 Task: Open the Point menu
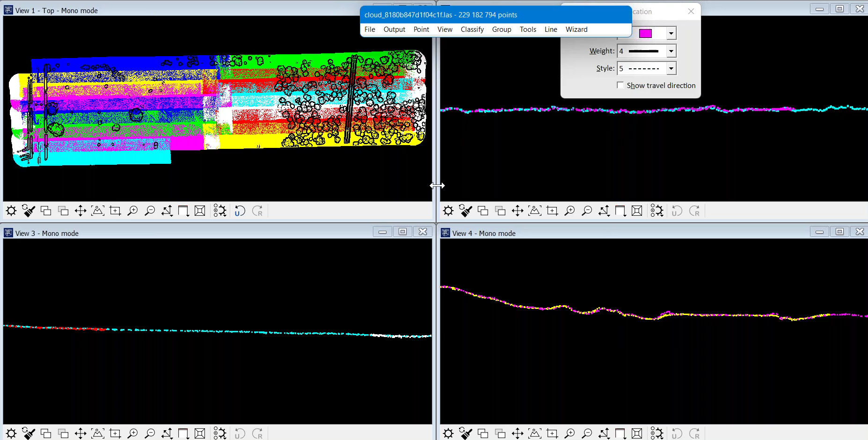click(x=421, y=29)
